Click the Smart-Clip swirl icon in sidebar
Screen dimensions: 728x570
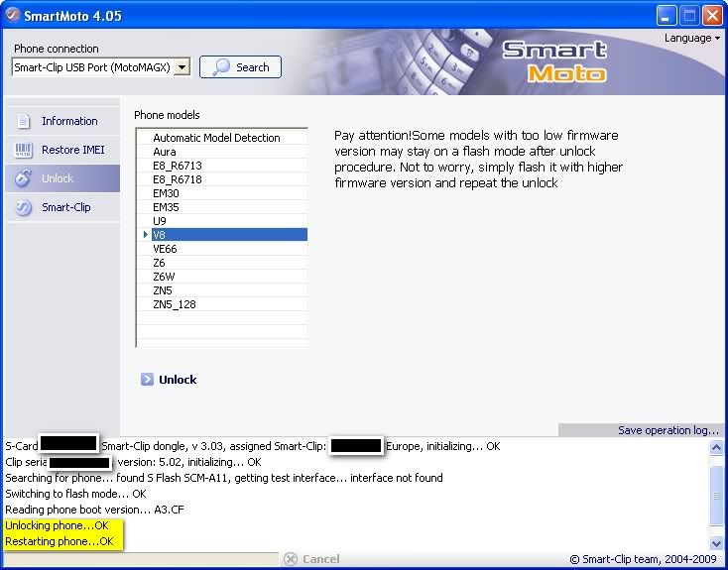tap(23, 207)
